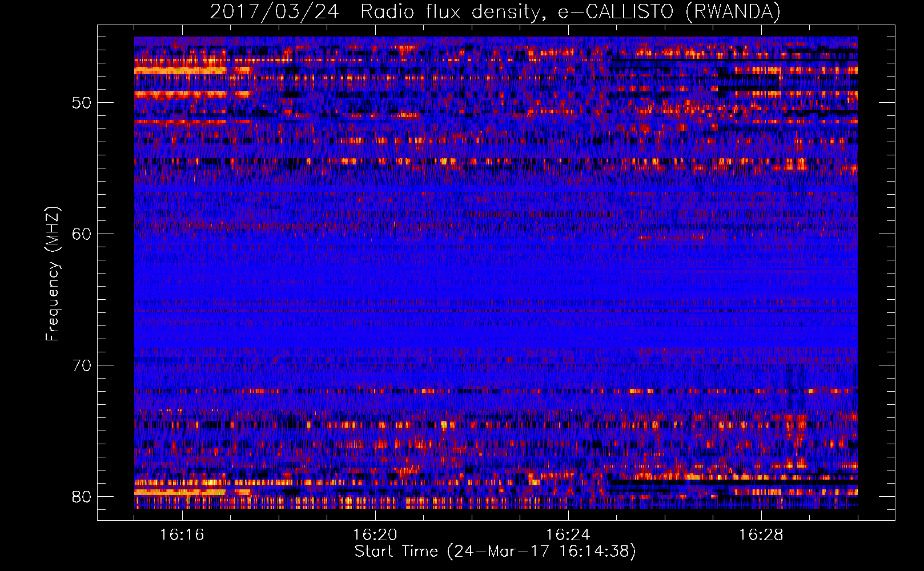Screen dimensions: 924x571
Task: Click the 16:24 time tick label
Action: [568, 535]
